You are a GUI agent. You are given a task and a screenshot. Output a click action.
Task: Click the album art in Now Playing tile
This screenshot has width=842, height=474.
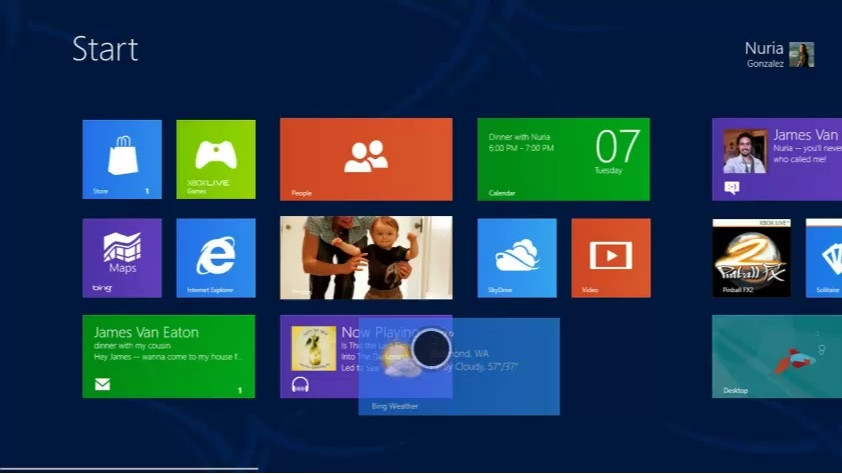pos(314,348)
